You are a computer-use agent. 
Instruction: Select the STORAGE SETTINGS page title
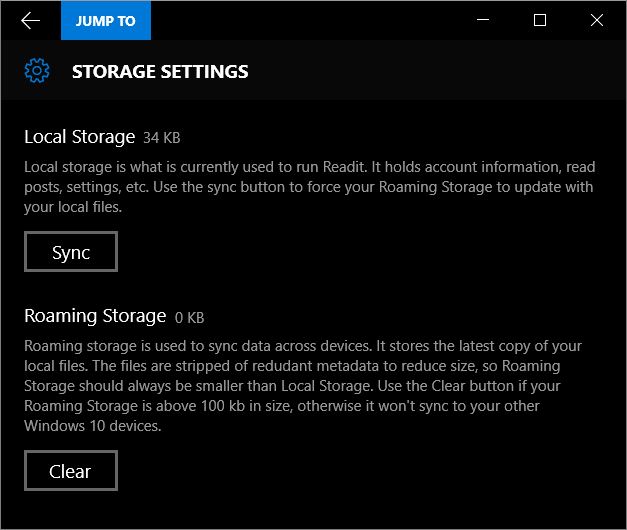click(x=160, y=72)
